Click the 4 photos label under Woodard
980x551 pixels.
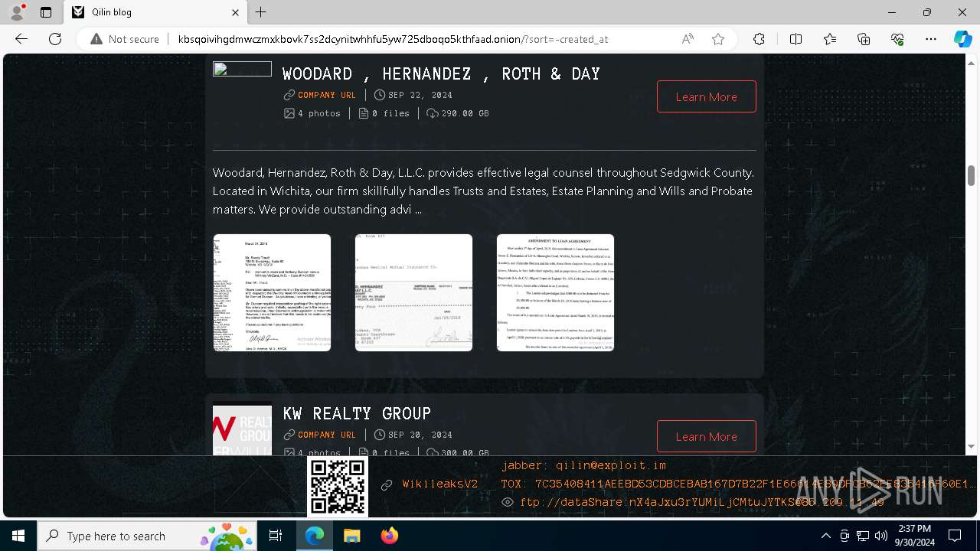click(319, 113)
